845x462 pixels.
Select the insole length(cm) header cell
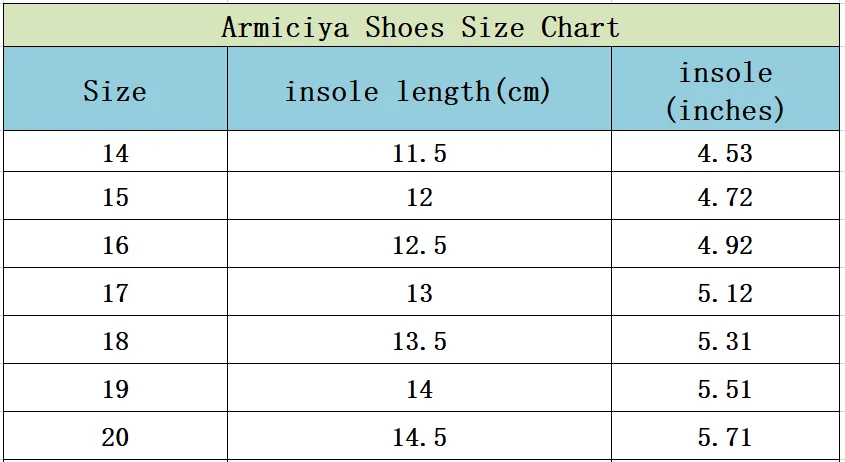(x=418, y=91)
